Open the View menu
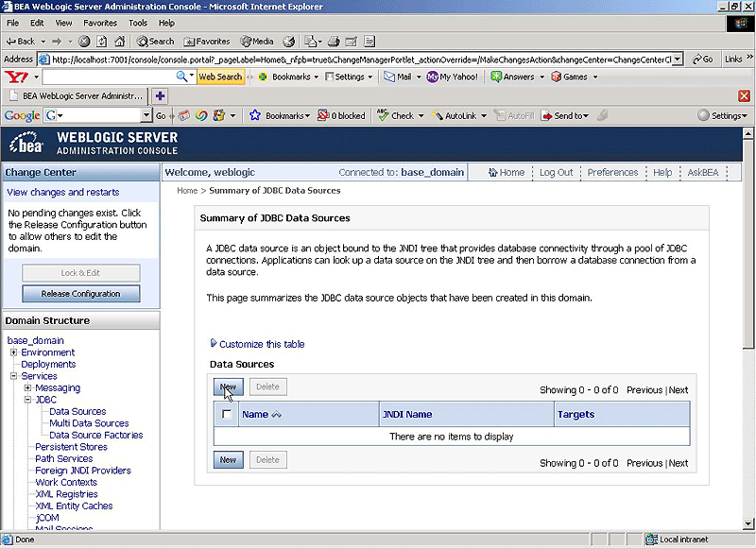This screenshot has height=549, width=756. 63,23
